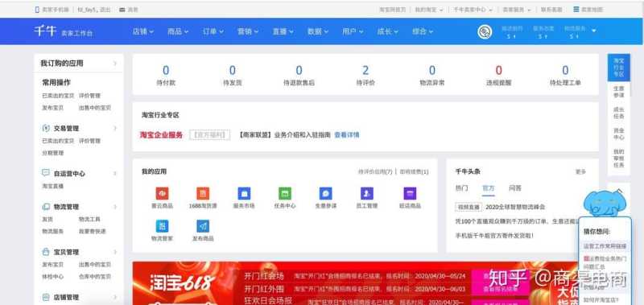Open the 服务市场 app icon
This screenshot has width=644, height=305.
(244, 193)
